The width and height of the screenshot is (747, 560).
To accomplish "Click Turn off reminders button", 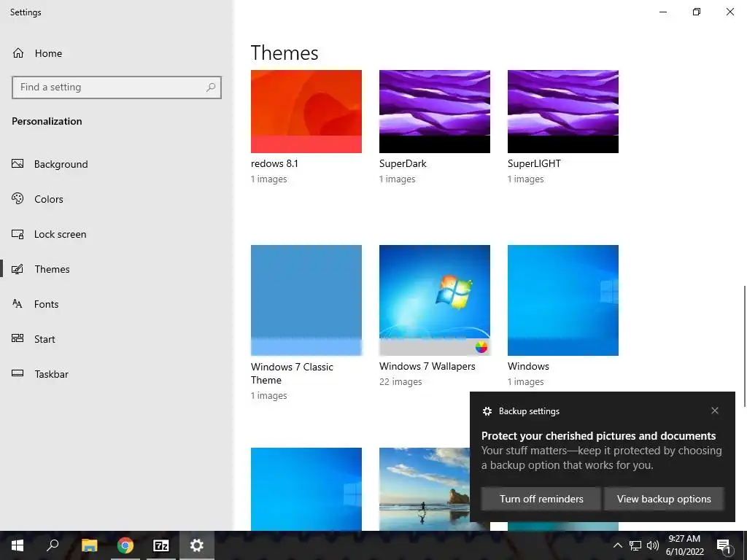I will [x=541, y=499].
